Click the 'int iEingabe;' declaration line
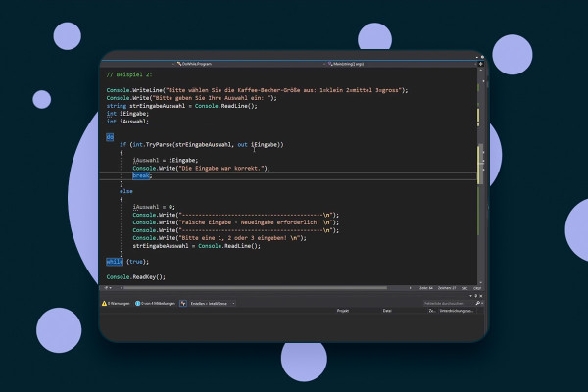The width and height of the screenshot is (588, 392). (x=127, y=114)
